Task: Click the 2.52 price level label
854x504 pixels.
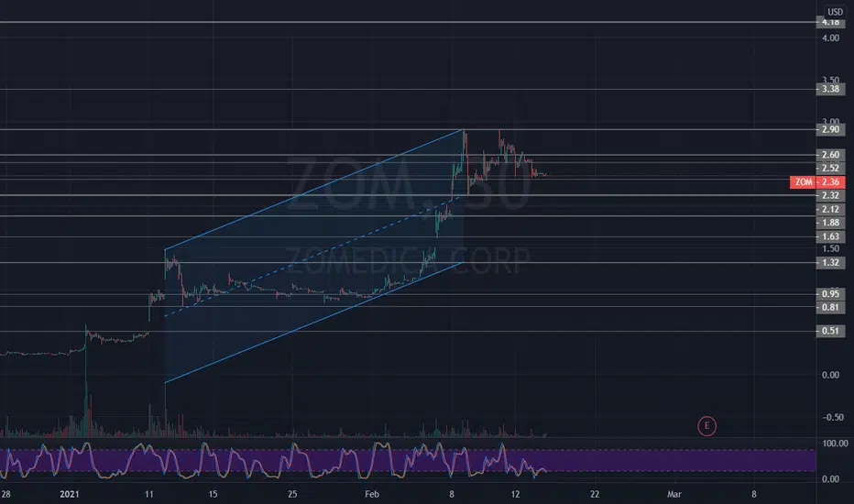Action: point(830,169)
